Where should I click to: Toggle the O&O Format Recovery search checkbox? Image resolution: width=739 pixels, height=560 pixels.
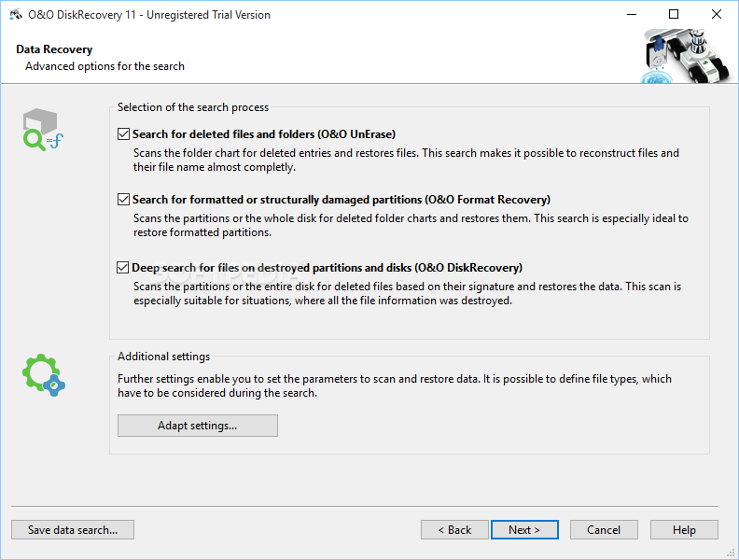(x=123, y=200)
